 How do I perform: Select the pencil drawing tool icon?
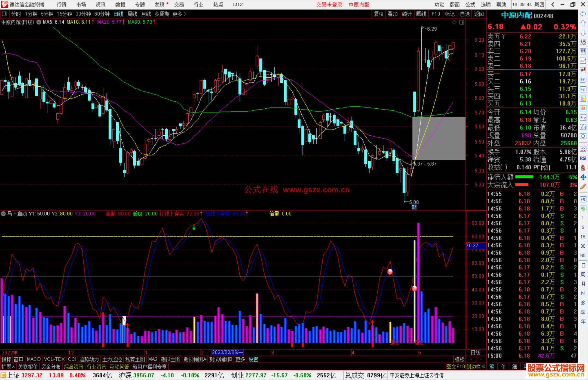pos(583,187)
